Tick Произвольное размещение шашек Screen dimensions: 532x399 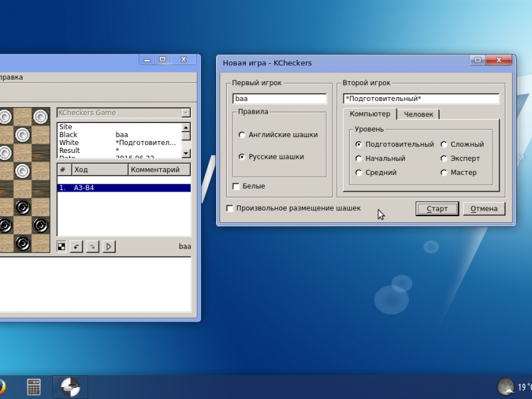[x=293, y=208]
